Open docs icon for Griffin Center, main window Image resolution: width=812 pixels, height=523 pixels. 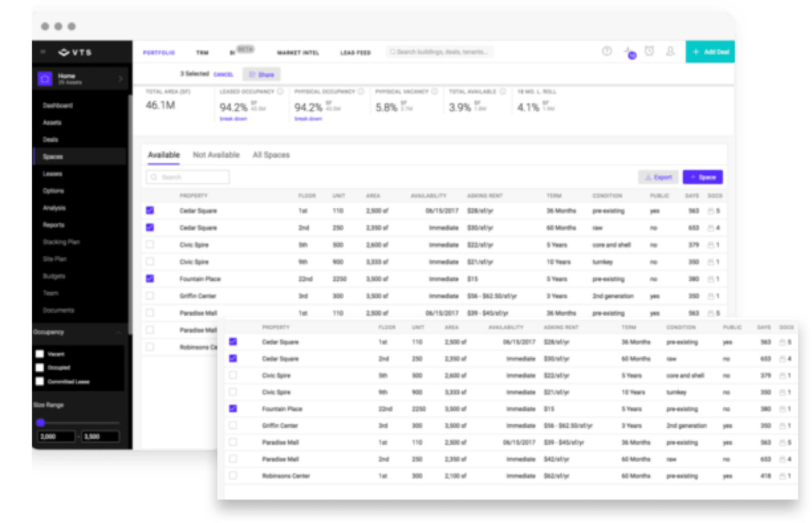[711, 296]
